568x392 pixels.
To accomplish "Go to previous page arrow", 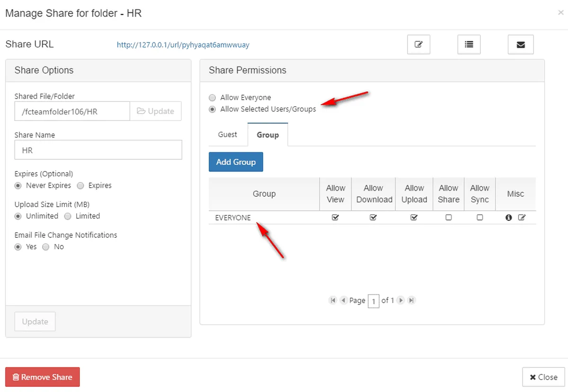I will pyautogui.click(x=343, y=300).
